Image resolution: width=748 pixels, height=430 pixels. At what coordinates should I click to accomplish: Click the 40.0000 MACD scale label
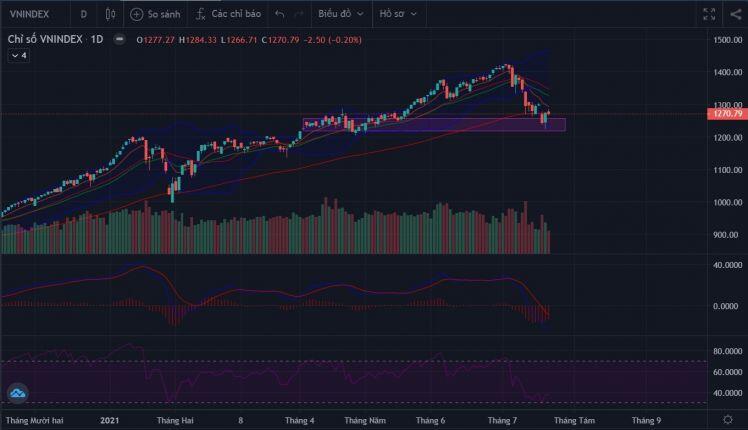pos(728,265)
